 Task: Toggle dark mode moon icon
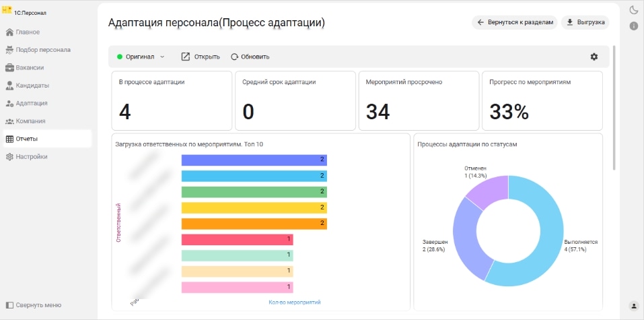pyautogui.click(x=634, y=10)
